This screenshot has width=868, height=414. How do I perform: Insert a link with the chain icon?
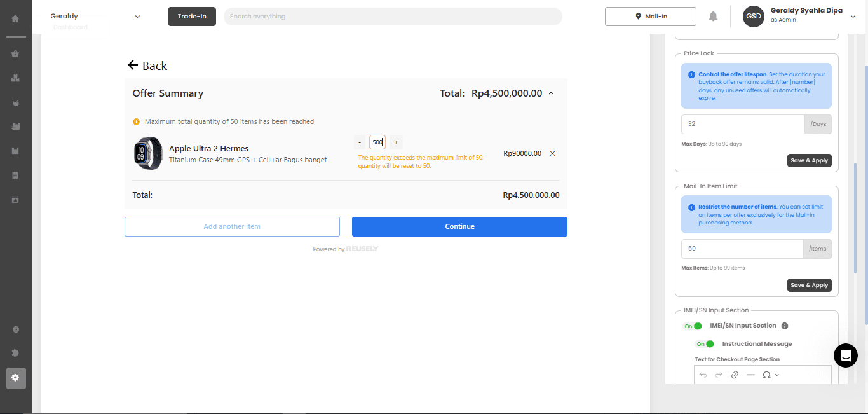point(735,375)
